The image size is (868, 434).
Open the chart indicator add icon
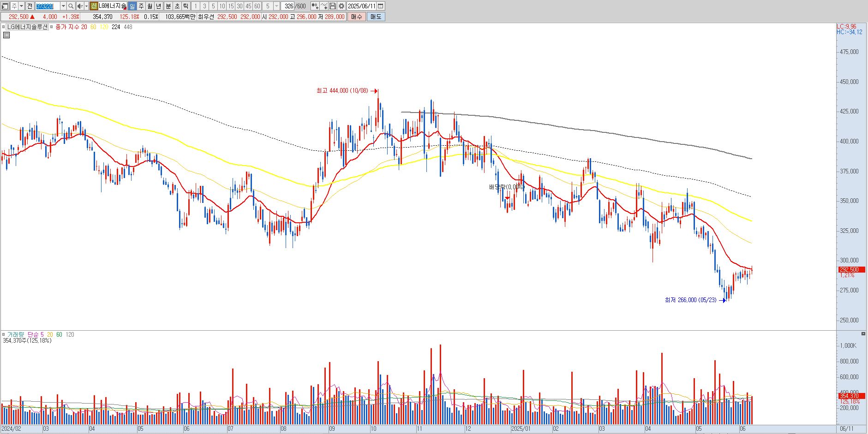point(315,6)
